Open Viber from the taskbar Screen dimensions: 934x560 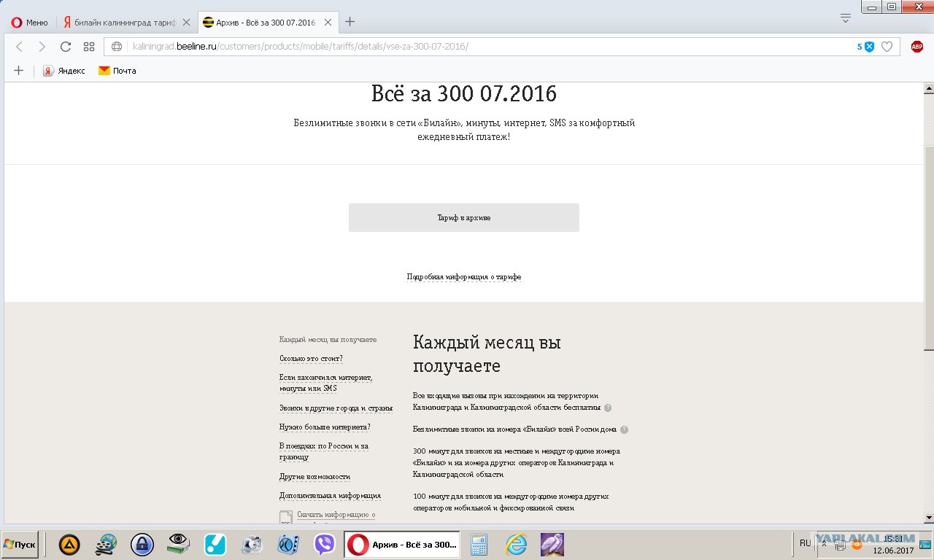point(325,545)
